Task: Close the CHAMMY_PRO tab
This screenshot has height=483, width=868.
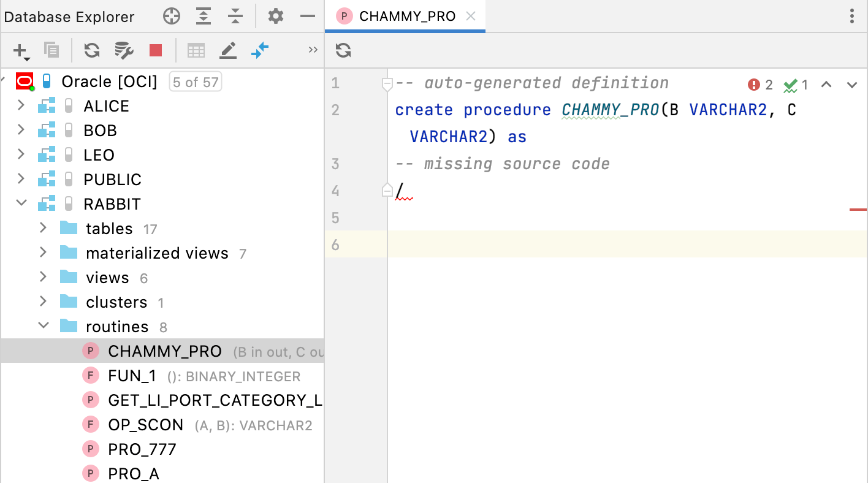Action: coord(471,17)
